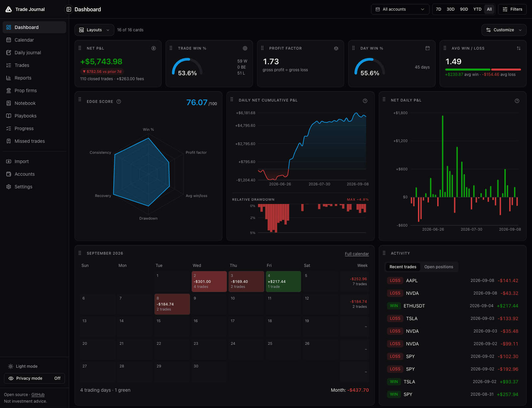Click Edge Score help icon
This screenshot has width=532, height=408.
119,102
